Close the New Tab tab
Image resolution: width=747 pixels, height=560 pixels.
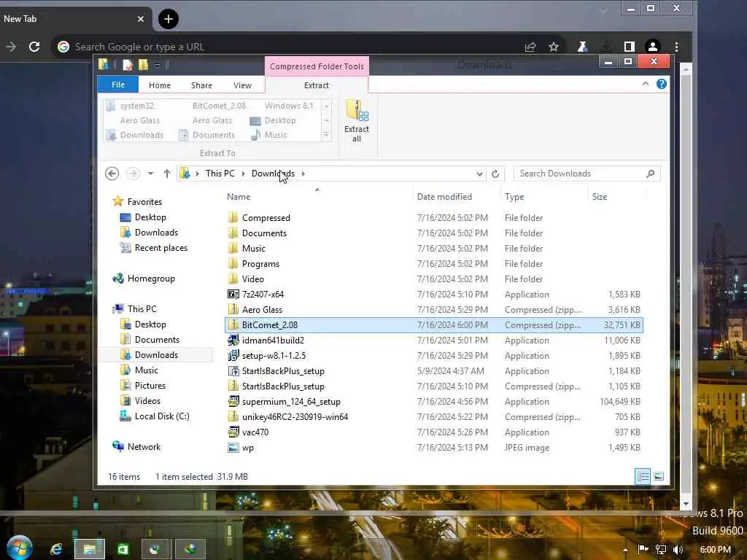[141, 19]
